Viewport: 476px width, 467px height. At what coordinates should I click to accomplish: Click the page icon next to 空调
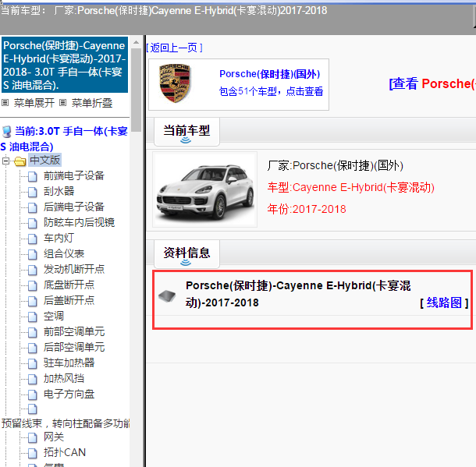pyautogui.click(x=33, y=317)
